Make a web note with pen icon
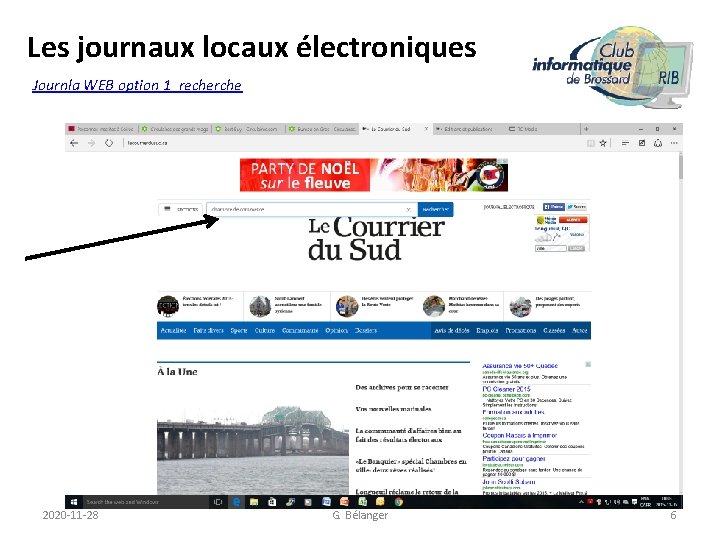The height and width of the screenshot is (540, 720). pyautogui.click(x=642, y=143)
